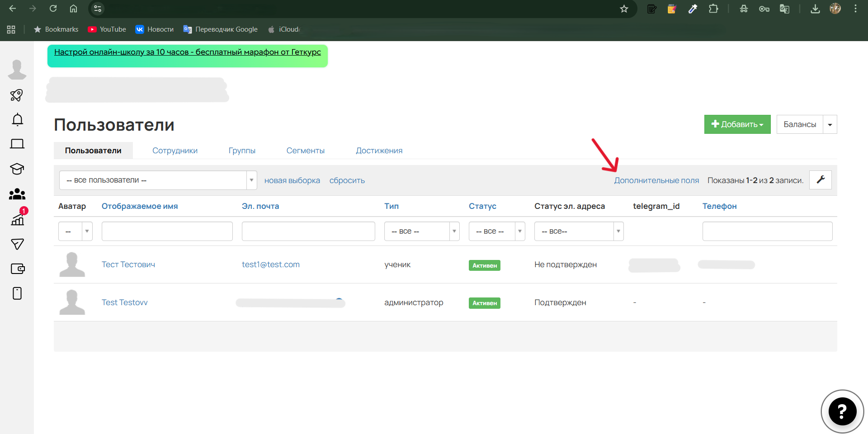
Task: Switch to the Сегменты tab
Action: 305,151
